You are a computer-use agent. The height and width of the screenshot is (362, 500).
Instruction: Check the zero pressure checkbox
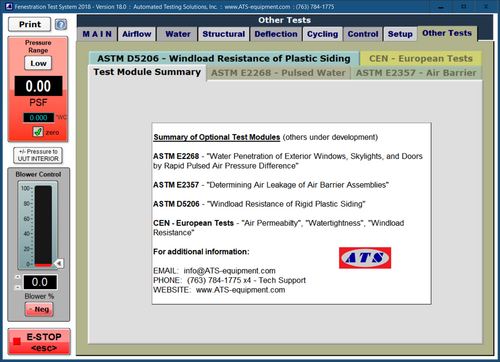[38, 132]
